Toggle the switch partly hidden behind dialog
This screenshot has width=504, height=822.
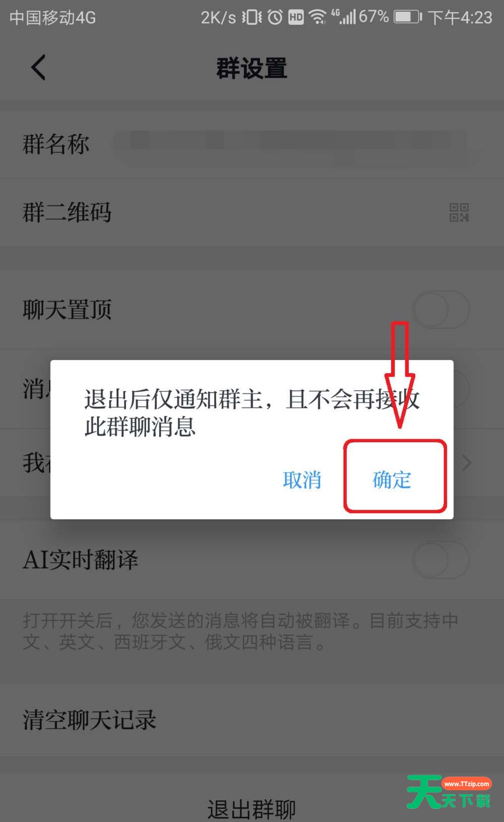pos(461,388)
